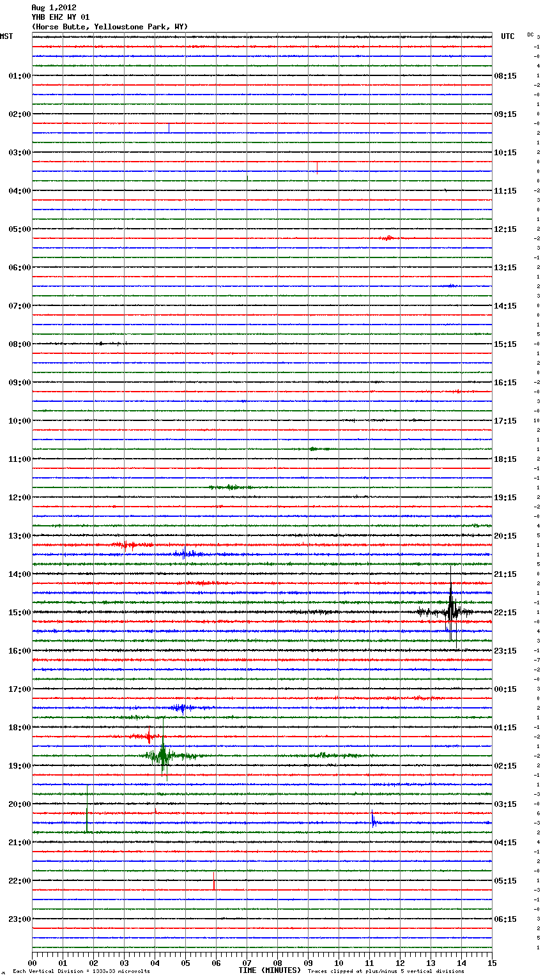Image resolution: width=543 pixels, height=980 pixels.
Task: Click "Traces clipped at plus/minus 5 vertical divisions" note
Action: pyautogui.click(x=386, y=971)
